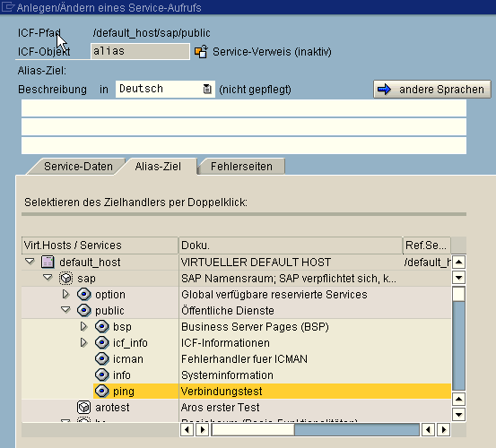This screenshot has width=496, height=448.
Task: Click the window menu icon in title bar
Action: point(7,7)
